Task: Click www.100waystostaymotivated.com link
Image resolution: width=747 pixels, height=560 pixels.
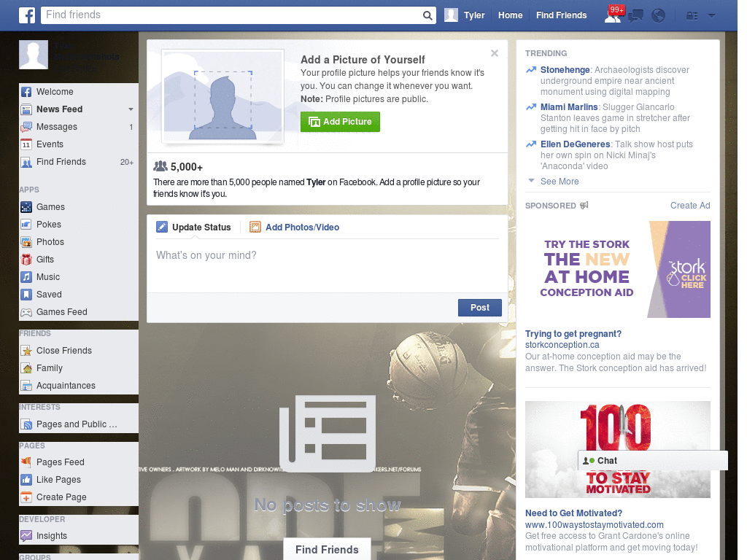Action: tap(594, 525)
